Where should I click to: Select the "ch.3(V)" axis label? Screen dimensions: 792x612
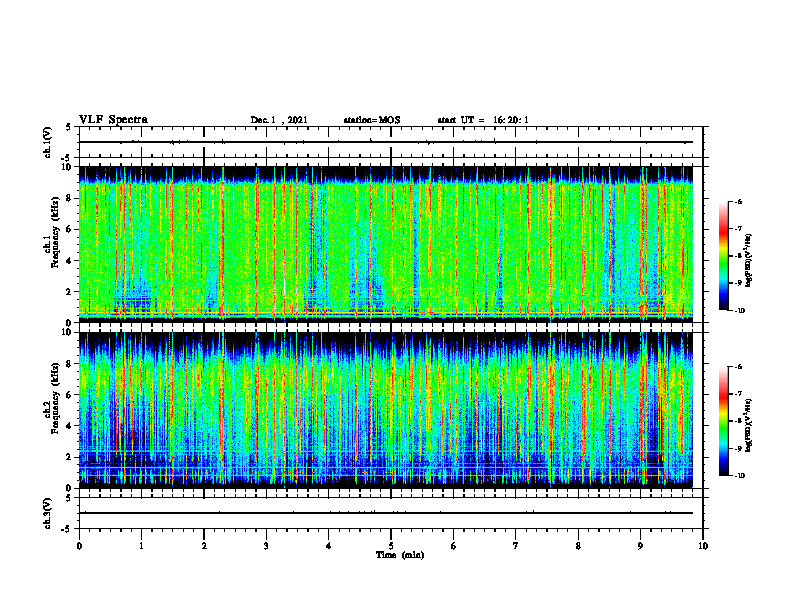(x=48, y=513)
